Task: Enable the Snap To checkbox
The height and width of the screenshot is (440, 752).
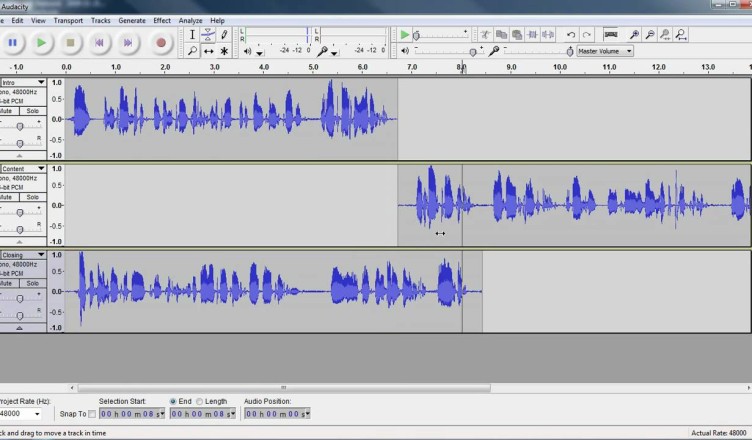Action: (x=92, y=414)
